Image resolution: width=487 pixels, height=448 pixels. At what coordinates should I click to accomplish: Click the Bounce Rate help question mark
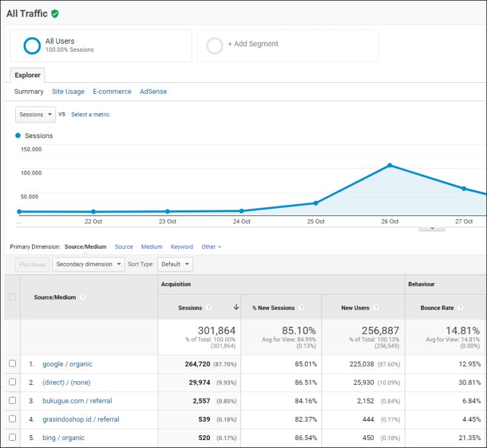pos(461,308)
